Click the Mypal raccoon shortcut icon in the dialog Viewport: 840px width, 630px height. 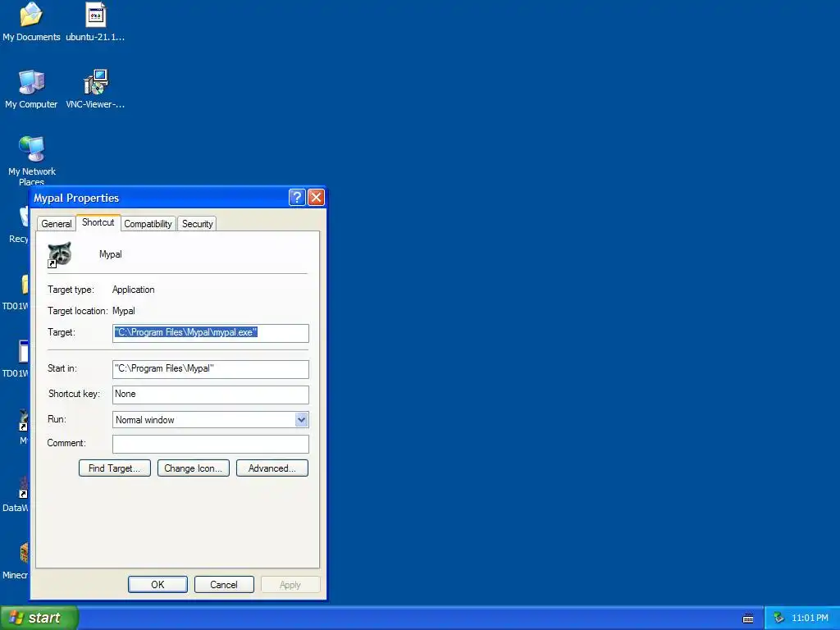point(59,254)
